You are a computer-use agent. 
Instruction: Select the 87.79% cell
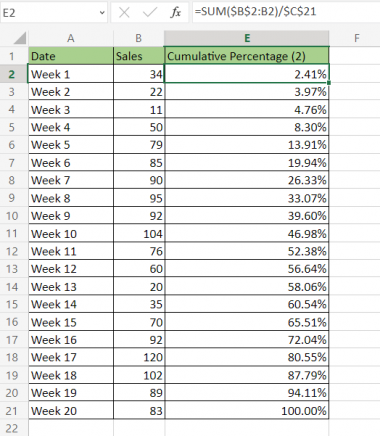[x=247, y=375]
